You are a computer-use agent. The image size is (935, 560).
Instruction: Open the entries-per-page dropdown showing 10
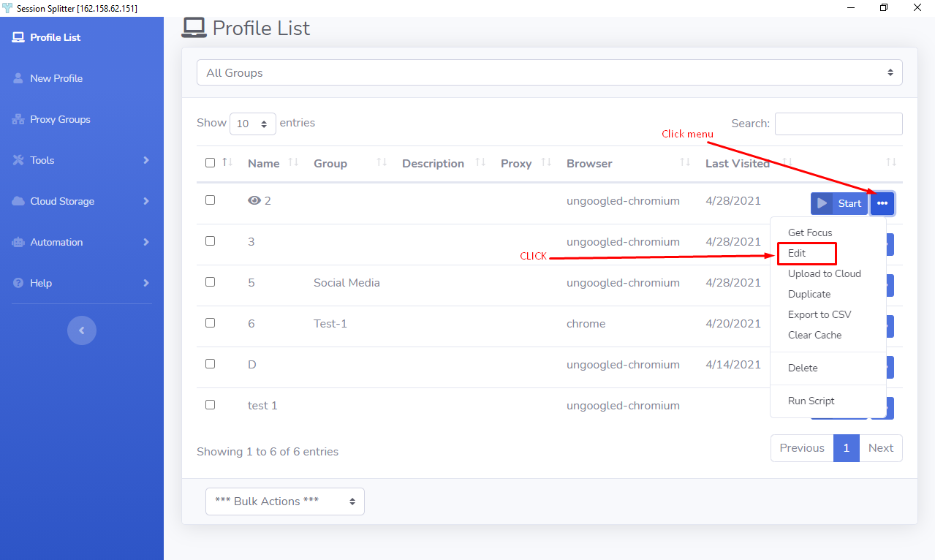pyautogui.click(x=253, y=124)
